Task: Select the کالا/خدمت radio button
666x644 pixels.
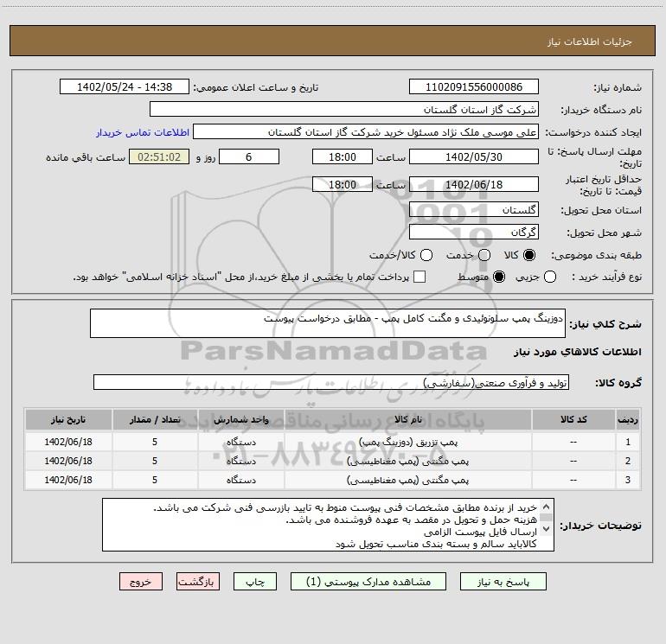Action: pos(426,255)
